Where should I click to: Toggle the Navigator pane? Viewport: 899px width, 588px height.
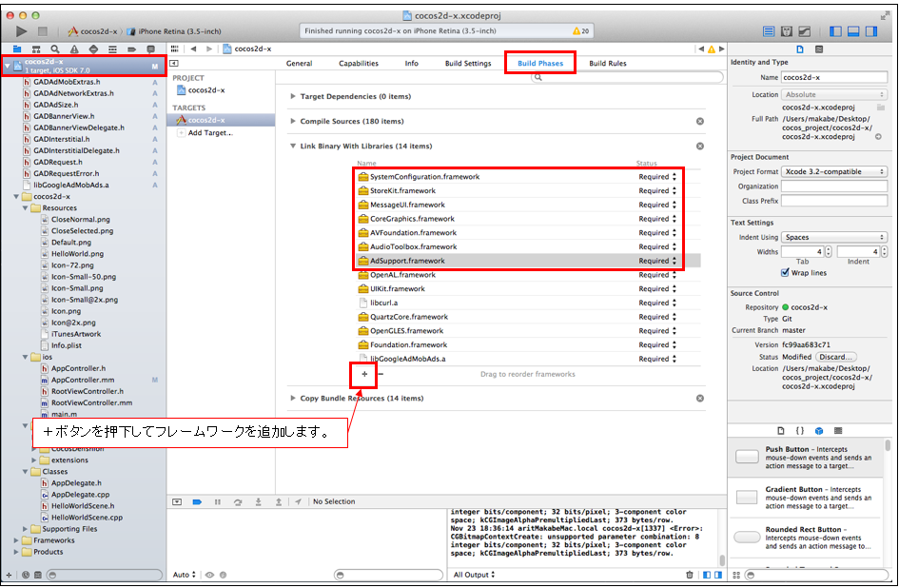835,31
